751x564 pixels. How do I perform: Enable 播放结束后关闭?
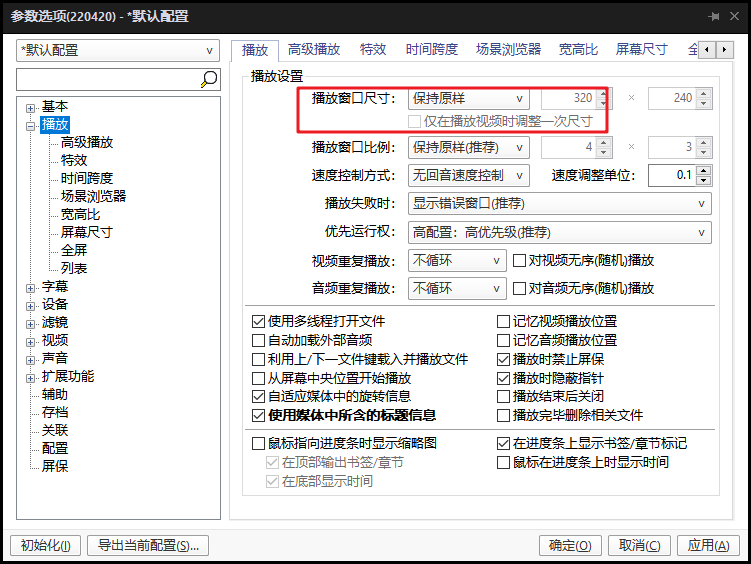(503, 396)
